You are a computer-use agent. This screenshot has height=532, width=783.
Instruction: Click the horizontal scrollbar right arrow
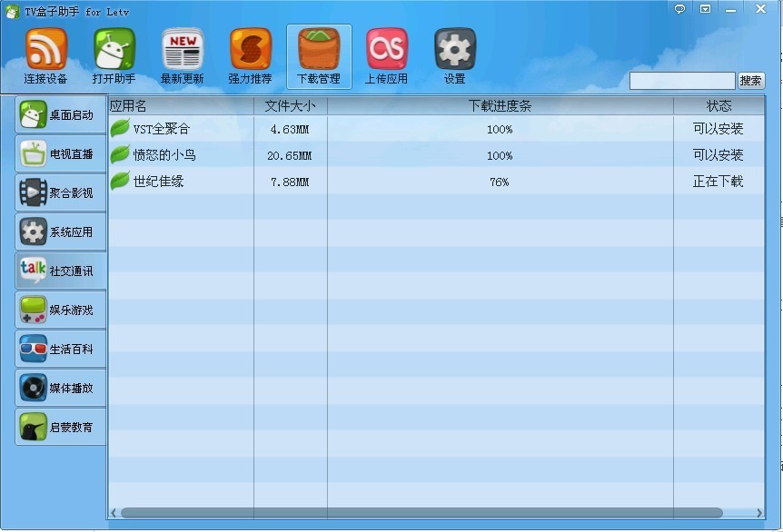759,513
